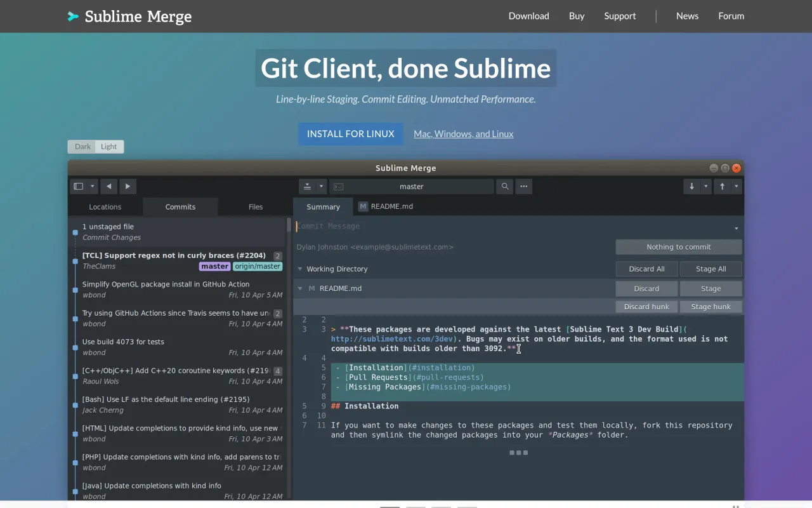Go to the Forum page
The height and width of the screenshot is (508, 812).
(x=731, y=16)
